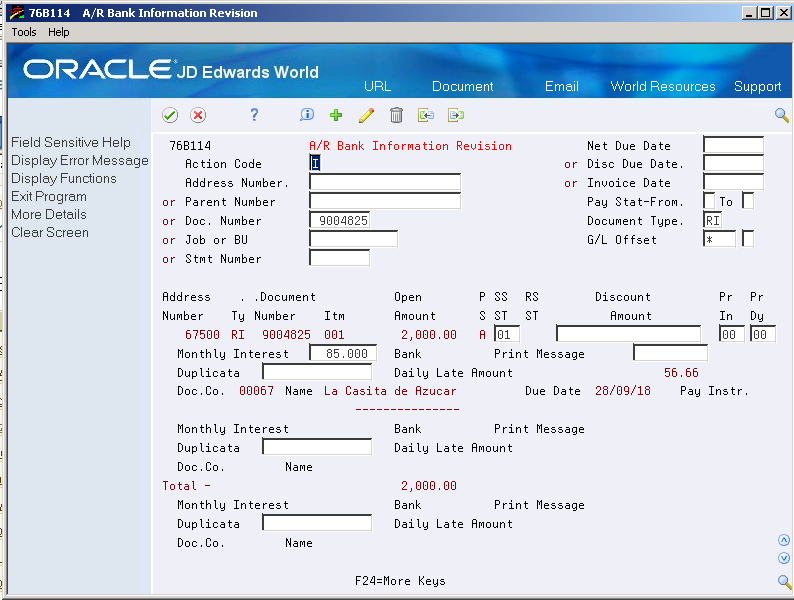Image resolution: width=794 pixels, height=600 pixels.
Task: Select Display Functions option
Action: pos(64,178)
